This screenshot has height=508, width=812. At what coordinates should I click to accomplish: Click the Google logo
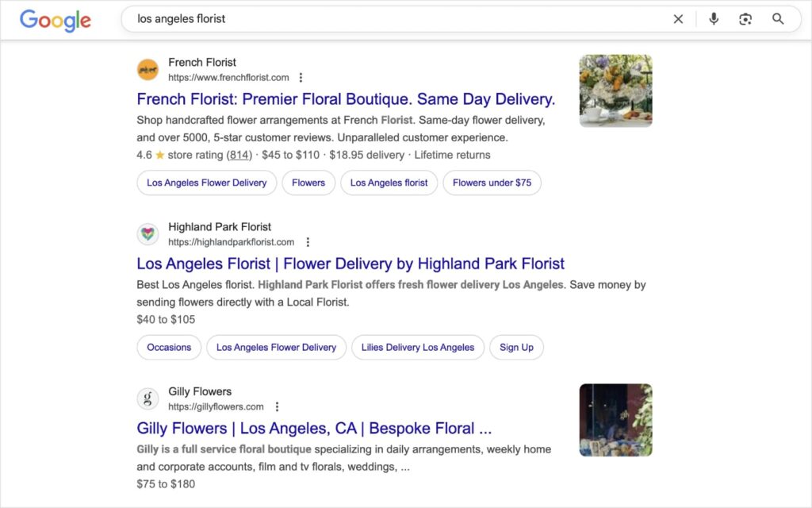coord(55,21)
